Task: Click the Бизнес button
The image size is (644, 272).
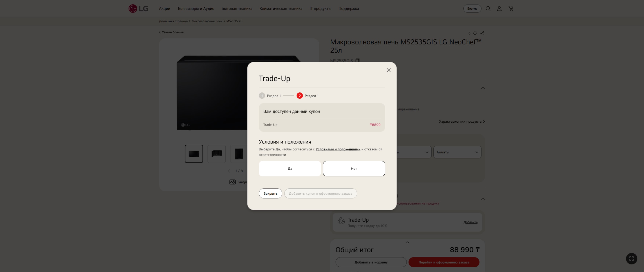Action: [472, 8]
